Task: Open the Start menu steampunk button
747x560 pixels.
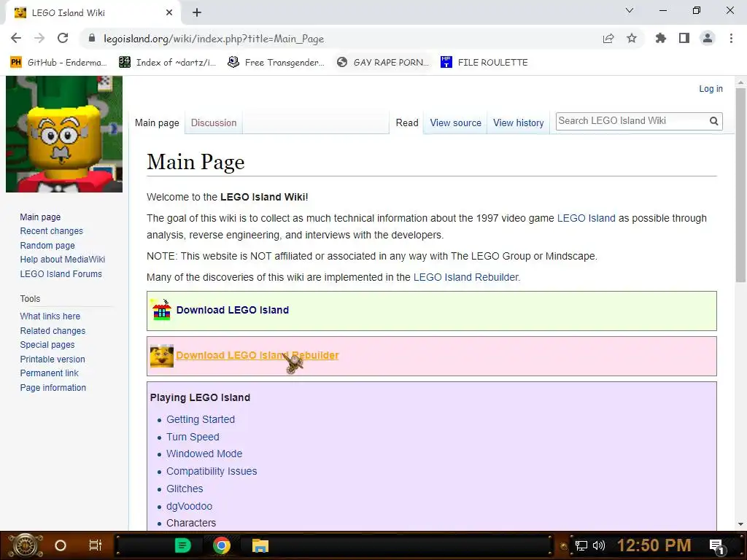Action: [x=25, y=545]
